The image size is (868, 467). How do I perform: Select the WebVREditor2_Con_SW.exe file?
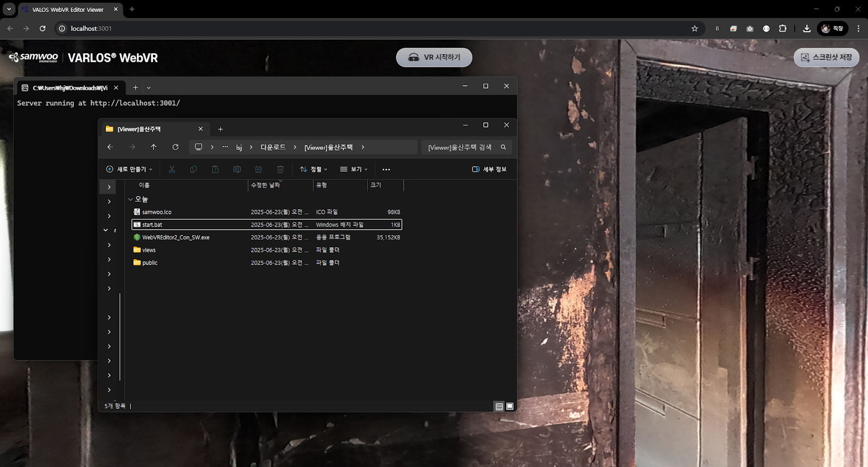(176, 237)
